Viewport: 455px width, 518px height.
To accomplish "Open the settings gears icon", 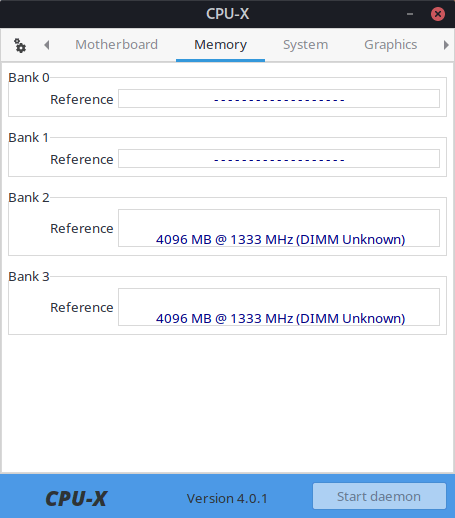I will pos(20,45).
